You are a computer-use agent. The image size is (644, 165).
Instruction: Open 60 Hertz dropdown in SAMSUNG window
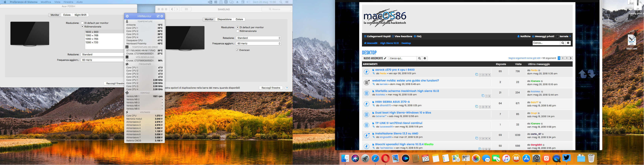(258, 44)
